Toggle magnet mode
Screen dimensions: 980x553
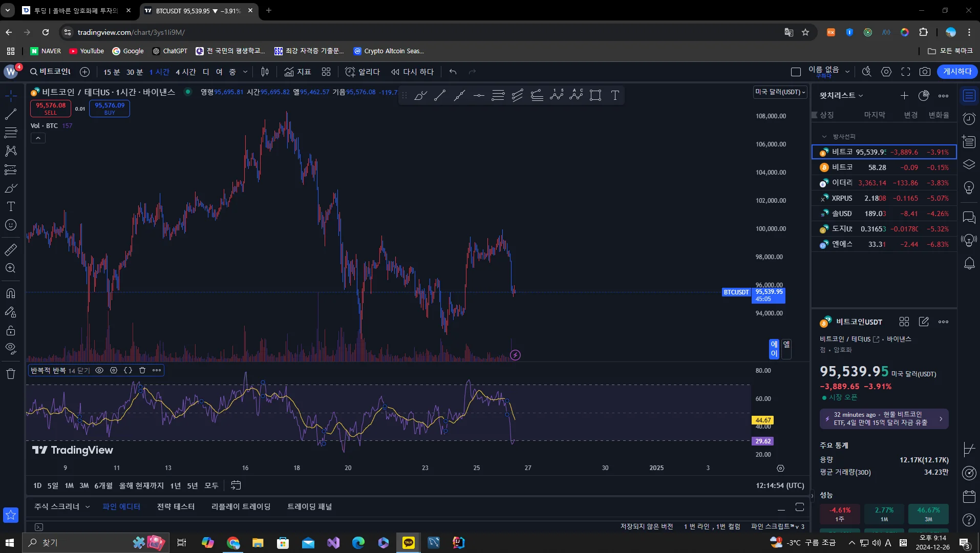pos(11,293)
